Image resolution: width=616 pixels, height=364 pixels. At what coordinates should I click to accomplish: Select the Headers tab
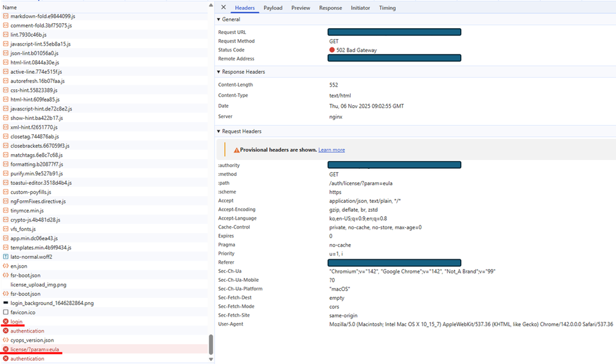(x=245, y=8)
